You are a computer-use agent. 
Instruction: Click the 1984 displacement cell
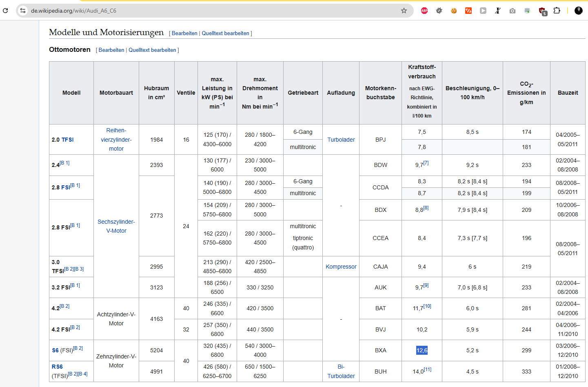[157, 140]
